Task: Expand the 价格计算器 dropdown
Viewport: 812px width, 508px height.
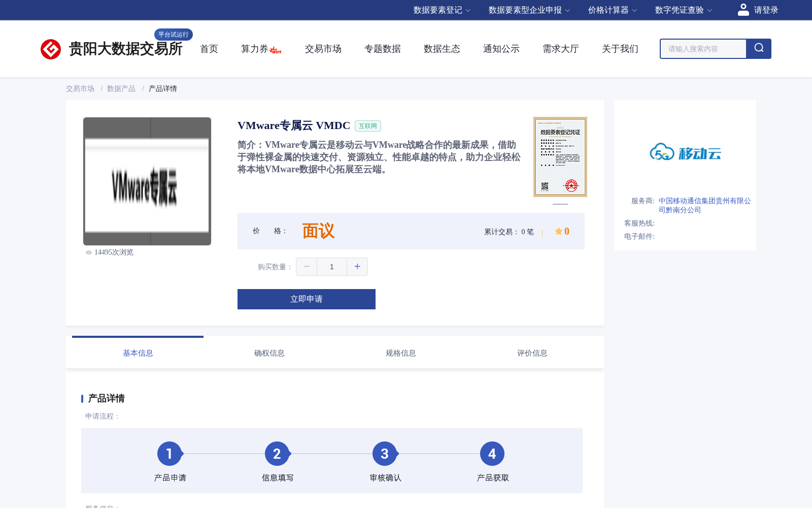Action: pyautogui.click(x=613, y=10)
